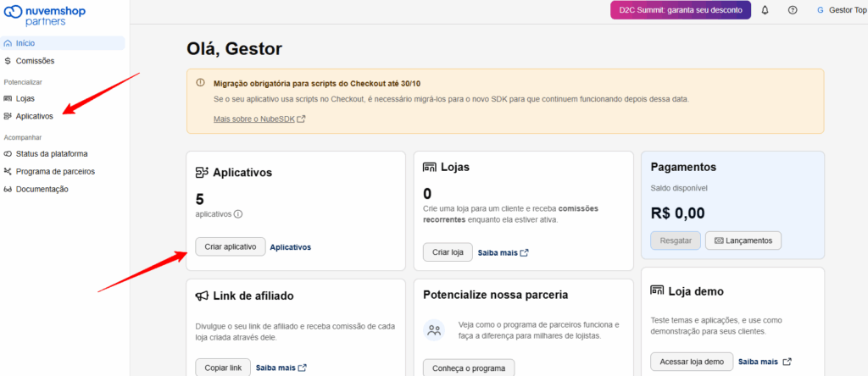
Task: Open Início in the sidebar
Action: pyautogui.click(x=25, y=43)
